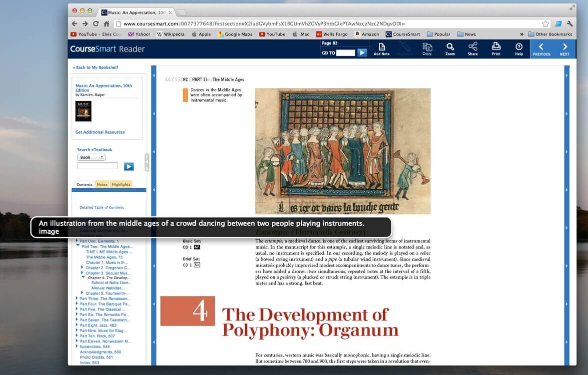
Task: Open the Google Maps bookmark
Action: tap(235, 34)
